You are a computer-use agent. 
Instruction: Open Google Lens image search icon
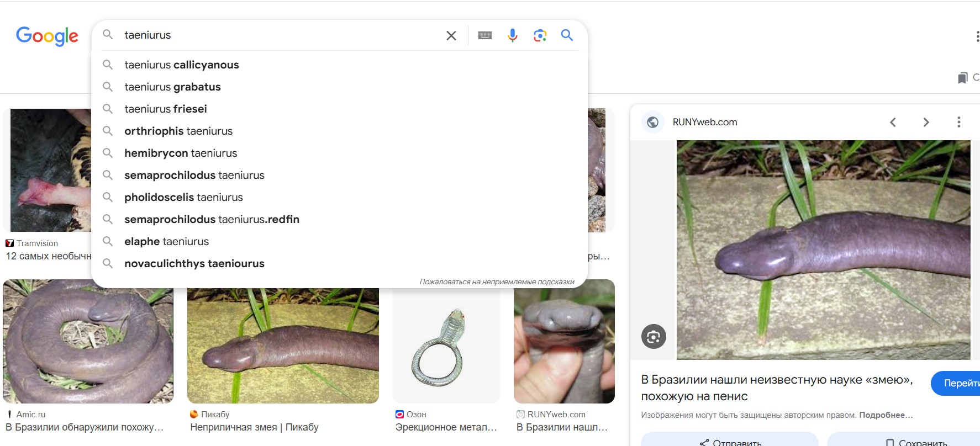click(540, 35)
